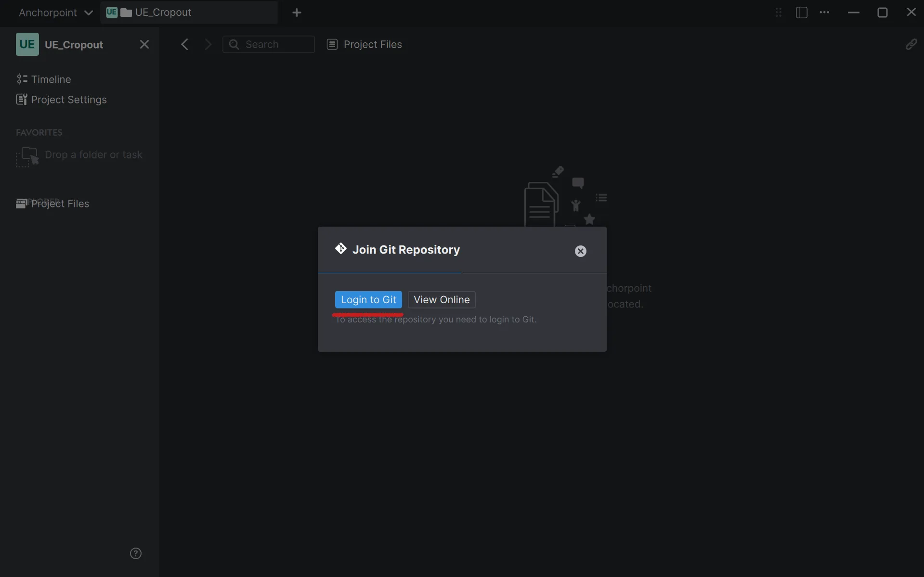Focus the Search field
924x577 pixels.
[x=268, y=44]
